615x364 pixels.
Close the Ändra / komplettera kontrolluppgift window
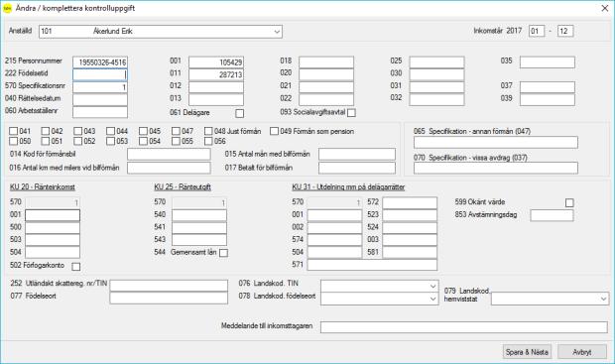(x=605, y=8)
